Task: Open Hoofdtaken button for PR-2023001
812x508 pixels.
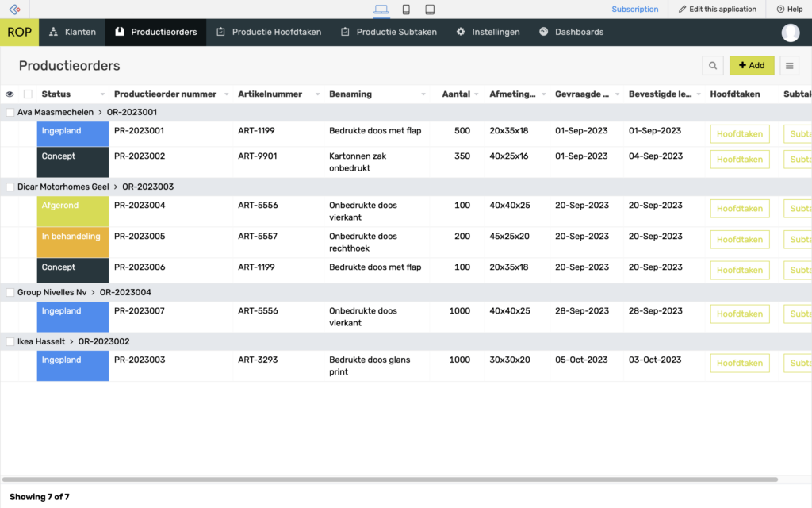Action: [740, 133]
